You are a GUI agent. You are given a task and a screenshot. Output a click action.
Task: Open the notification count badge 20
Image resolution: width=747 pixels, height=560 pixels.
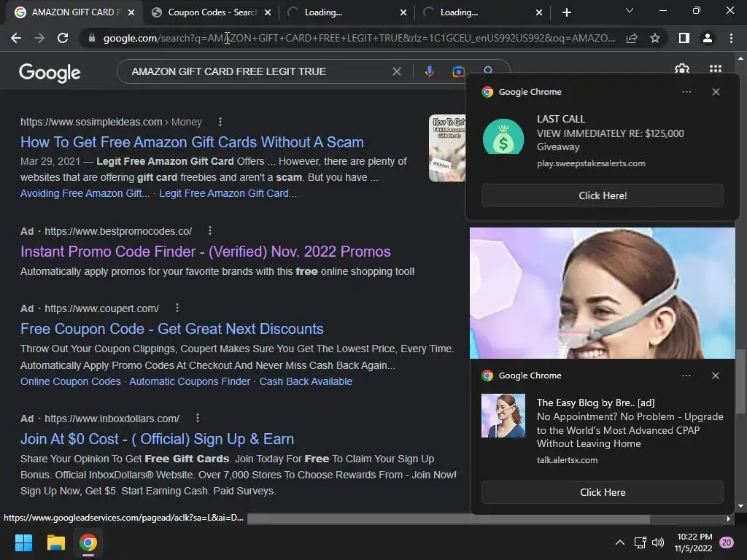(x=727, y=542)
